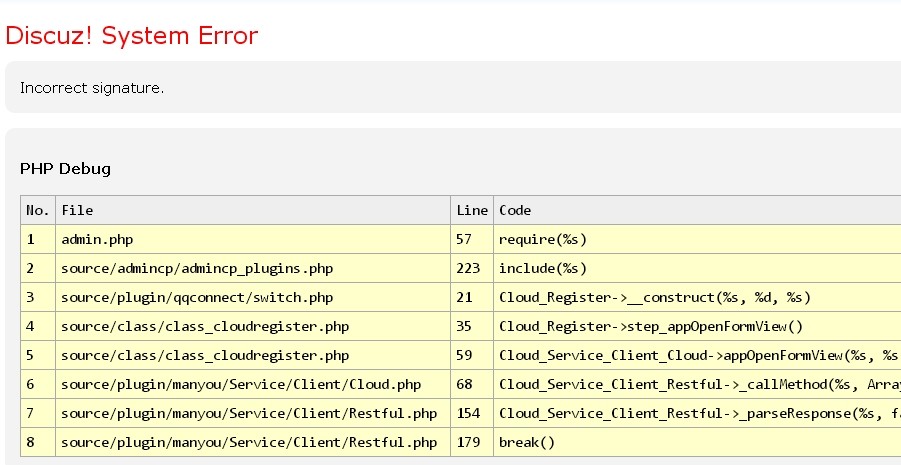Viewport: 901px width, 465px height.
Task: Select 'source/plugin/manyou/Service/Client/Cloud.php' cell
Action: (253, 385)
